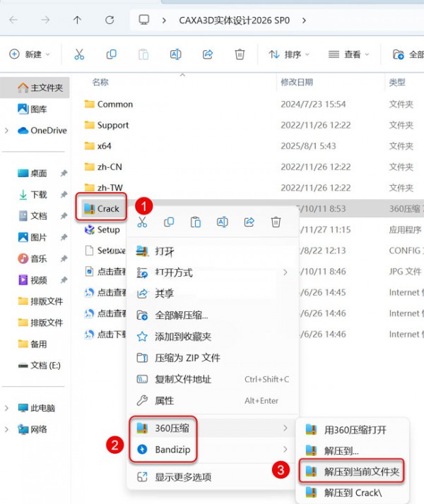
Task: Open the 新建 dropdown in toolbar
Action: coord(30,54)
